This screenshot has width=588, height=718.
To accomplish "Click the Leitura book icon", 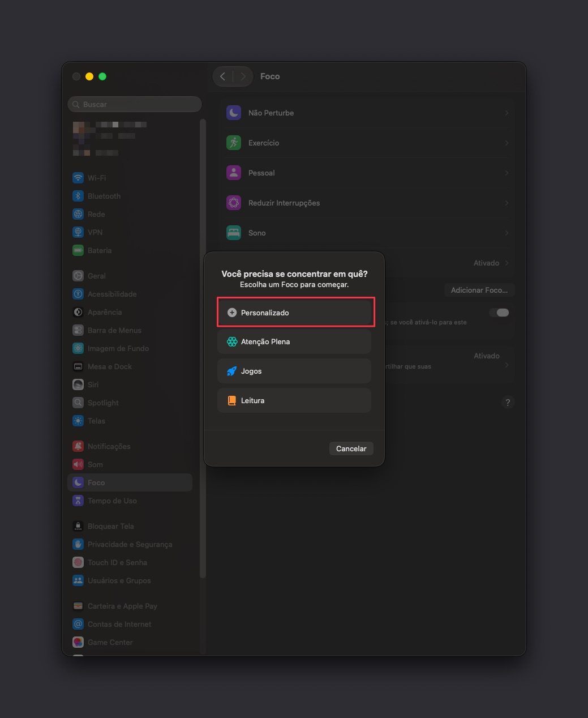I will pos(232,400).
